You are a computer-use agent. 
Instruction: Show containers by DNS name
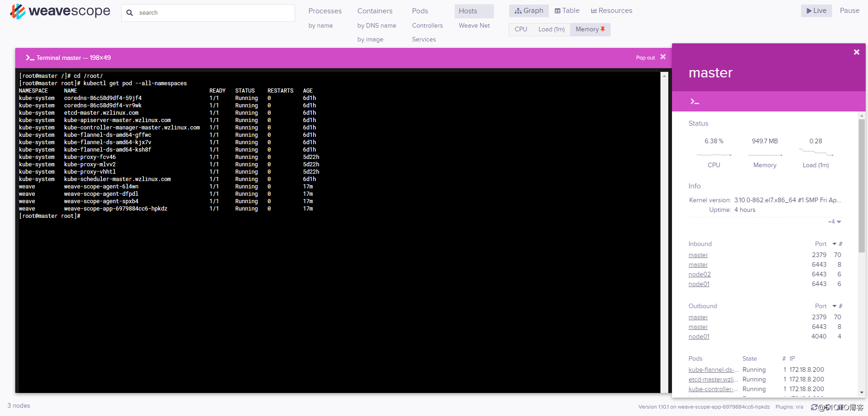376,25
